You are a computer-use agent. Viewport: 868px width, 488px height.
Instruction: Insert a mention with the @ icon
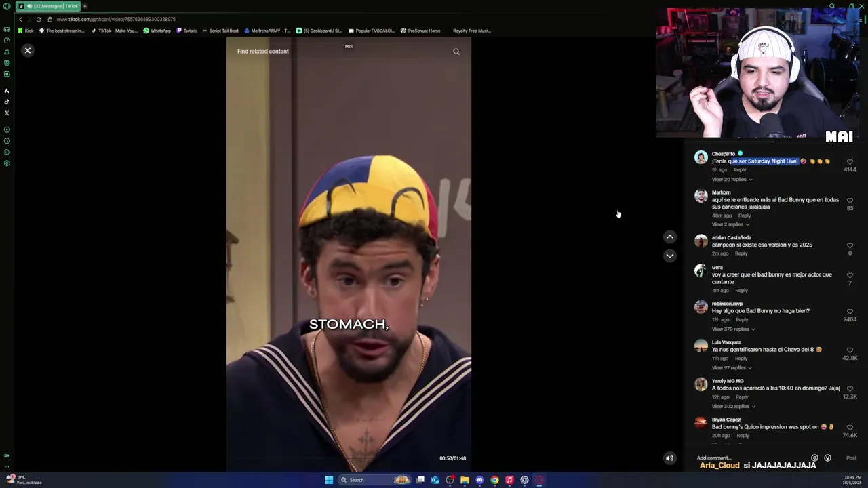pyautogui.click(x=814, y=458)
